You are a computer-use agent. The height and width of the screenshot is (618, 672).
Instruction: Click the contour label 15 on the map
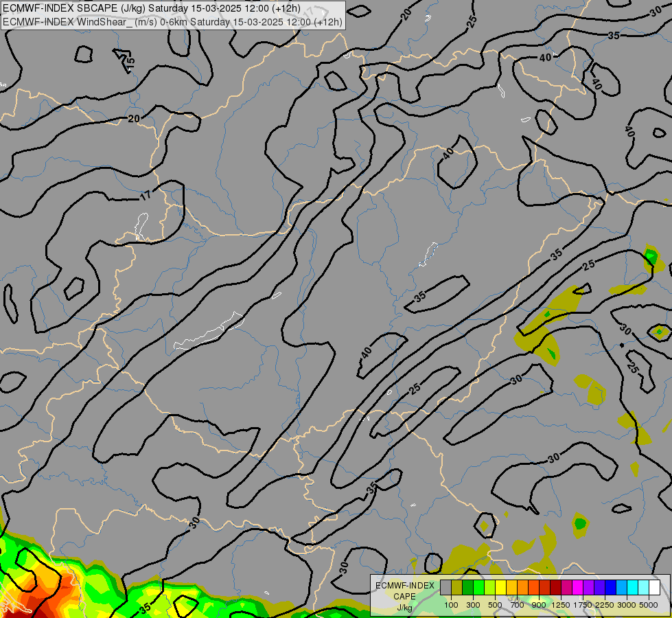[x=130, y=61]
